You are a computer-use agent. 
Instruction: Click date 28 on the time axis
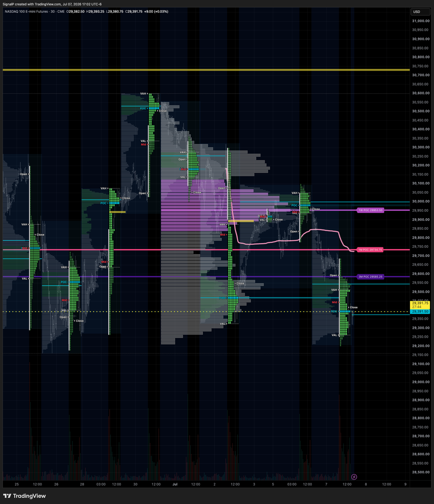(82, 484)
